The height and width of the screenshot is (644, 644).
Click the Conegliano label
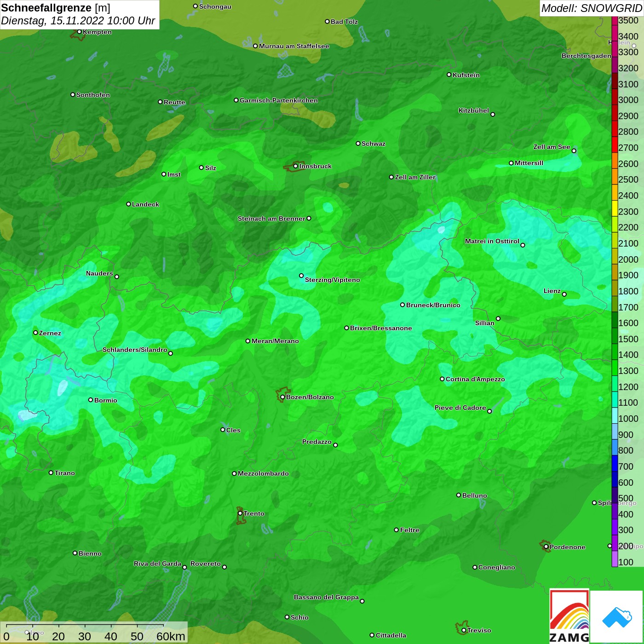click(497, 567)
